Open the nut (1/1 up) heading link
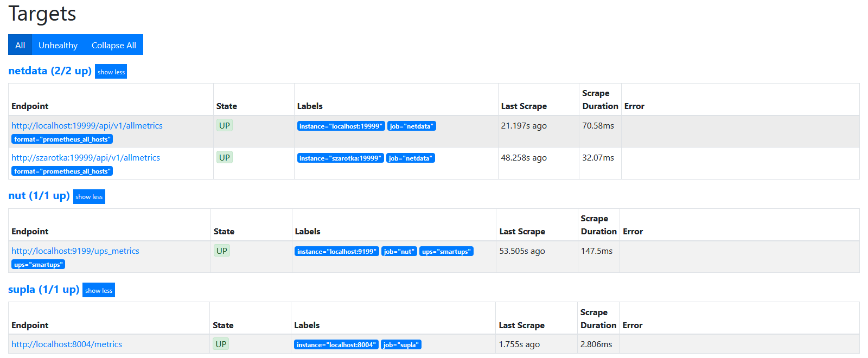Viewport: 868px width, 358px height. [x=39, y=196]
